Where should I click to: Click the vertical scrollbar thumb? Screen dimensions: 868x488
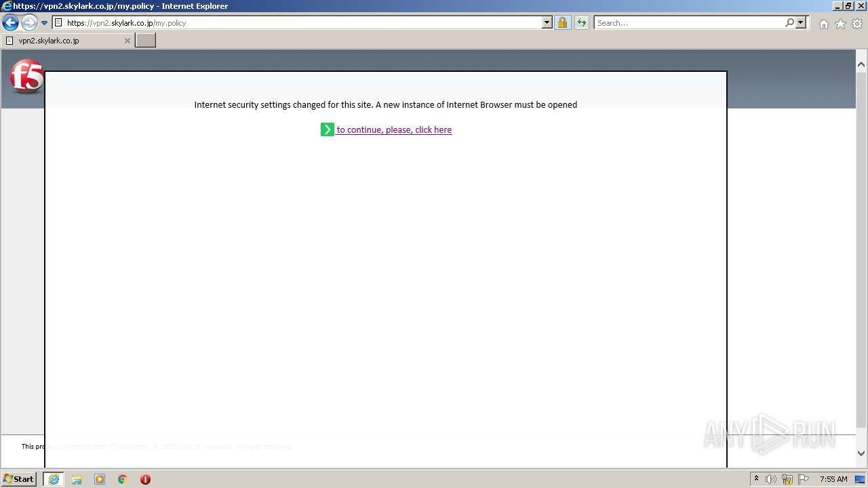[861, 249]
